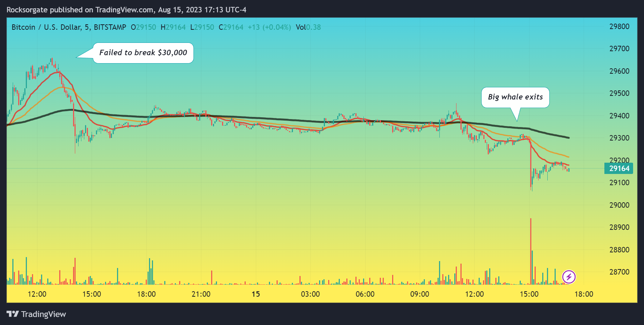Click the tallest red volume bar

(531, 251)
